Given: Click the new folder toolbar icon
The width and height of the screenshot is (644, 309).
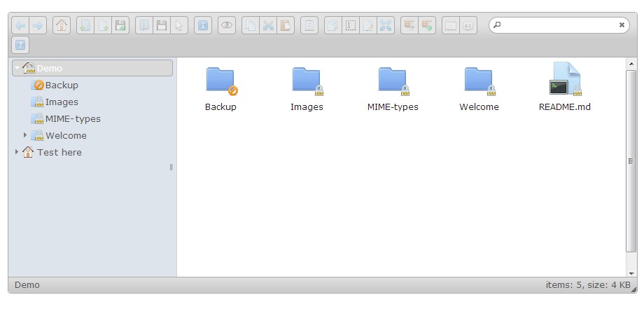Looking at the screenshot, I should pyautogui.click(x=85, y=26).
